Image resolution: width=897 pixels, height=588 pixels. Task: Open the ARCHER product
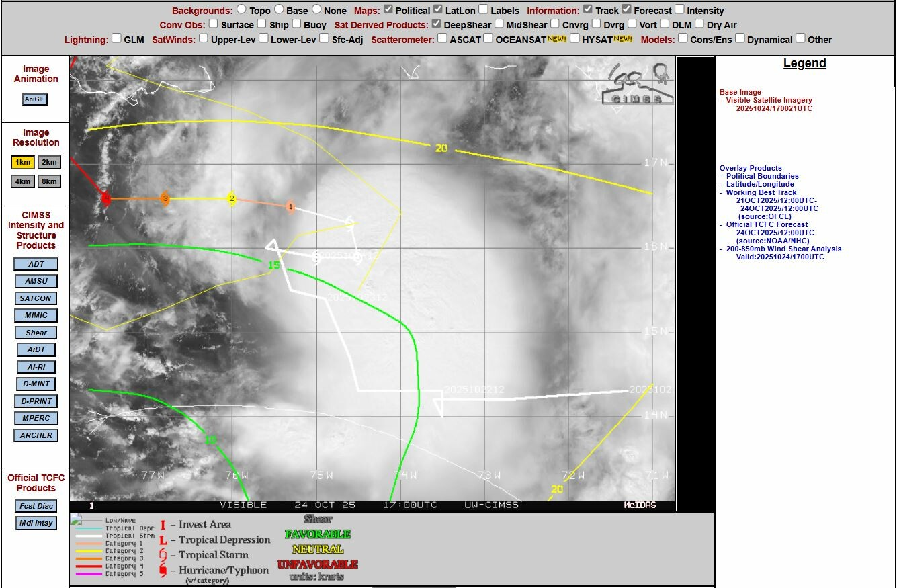36,435
